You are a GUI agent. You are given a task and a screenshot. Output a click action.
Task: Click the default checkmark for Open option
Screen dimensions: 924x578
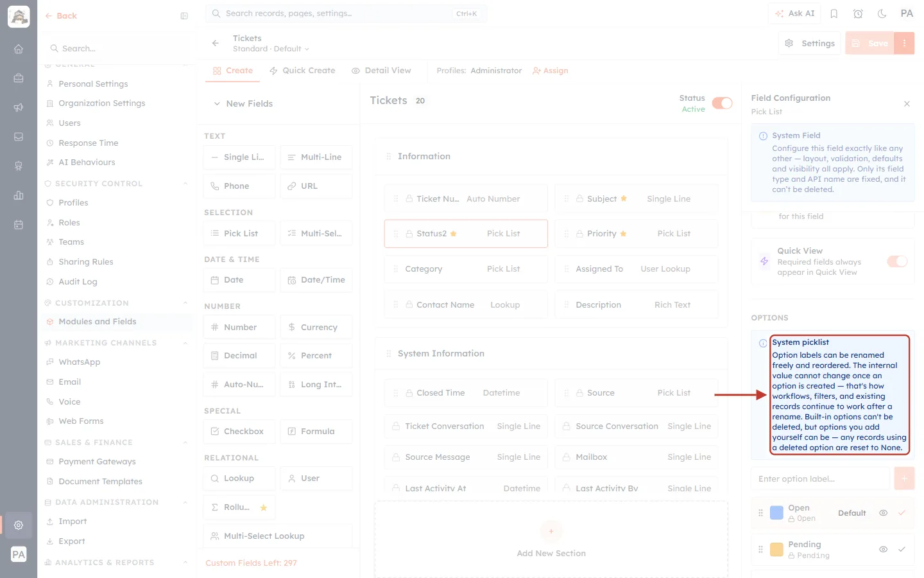point(902,513)
